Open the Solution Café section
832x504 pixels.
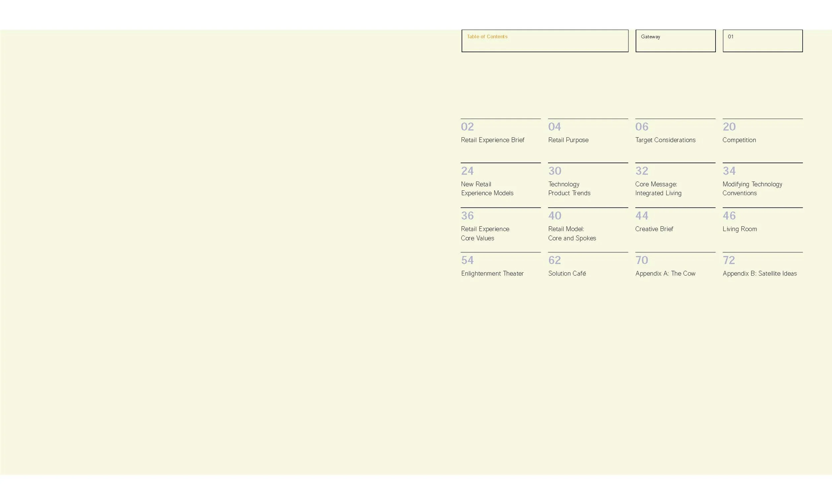pyautogui.click(x=567, y=274)
